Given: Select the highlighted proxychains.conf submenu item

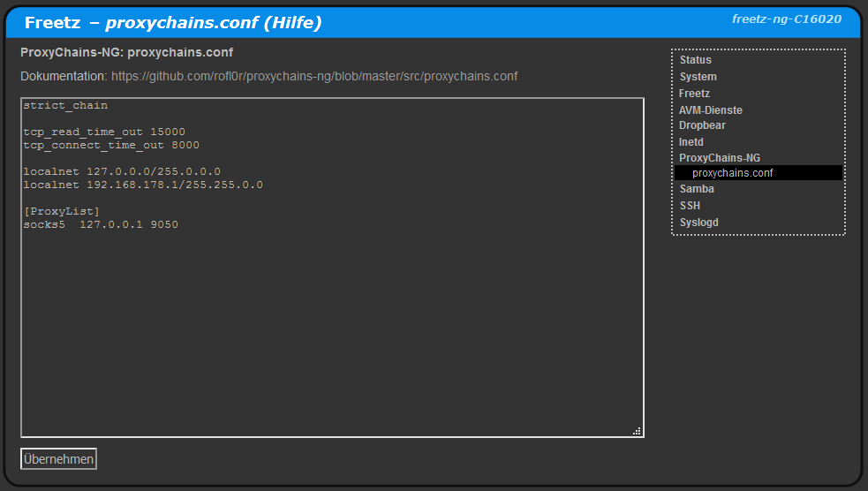Looking at the screenshot, I should coord(732,173).
